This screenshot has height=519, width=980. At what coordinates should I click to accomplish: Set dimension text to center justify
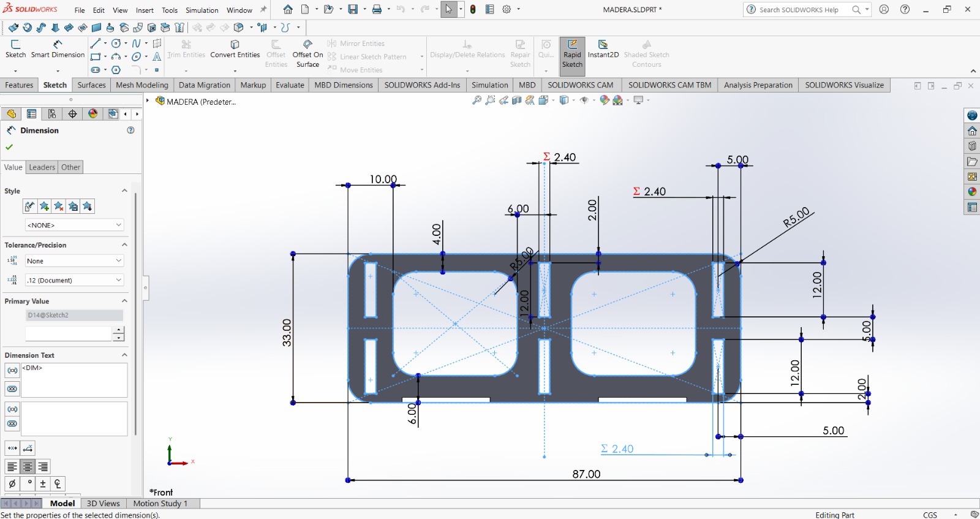click(x=28, y=466)
